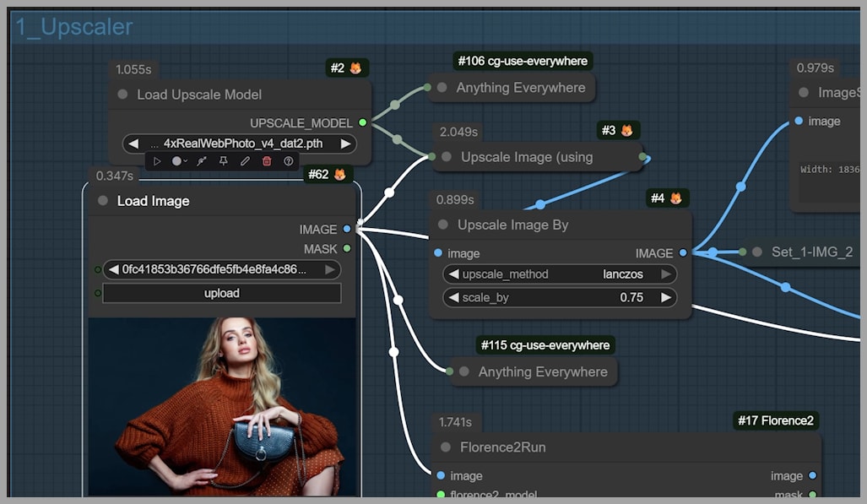867x504 pixels.
Task: Select next upscale model with right arrow
Action: click(x=345, y=144)
